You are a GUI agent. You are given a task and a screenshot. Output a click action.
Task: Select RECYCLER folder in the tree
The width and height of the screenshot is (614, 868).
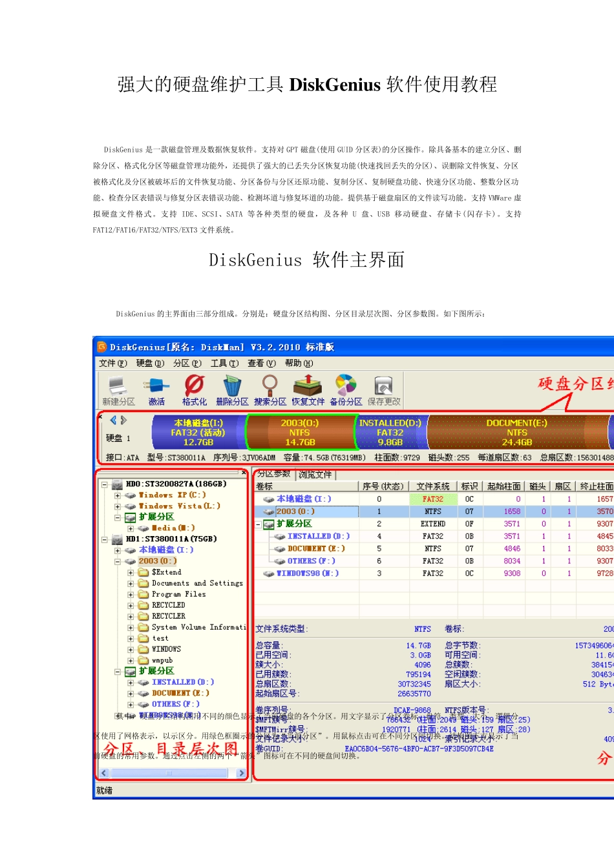coord(168,616)
